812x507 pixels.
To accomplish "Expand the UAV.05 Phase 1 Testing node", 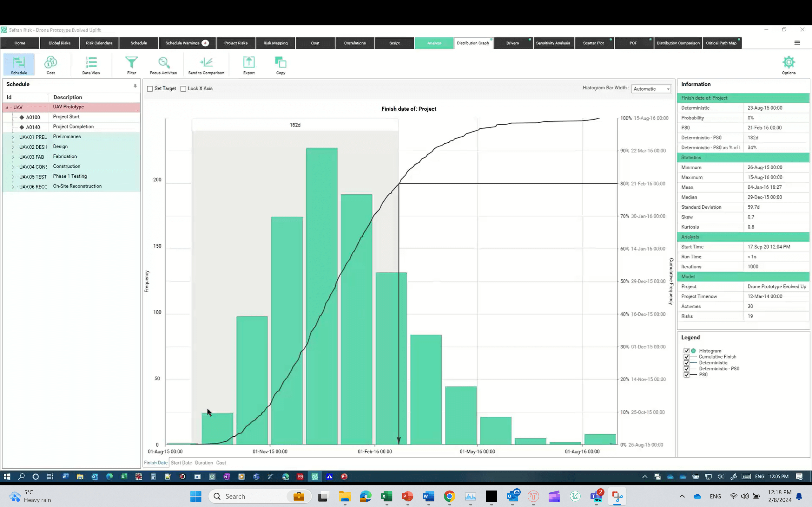I will point(13,177).
